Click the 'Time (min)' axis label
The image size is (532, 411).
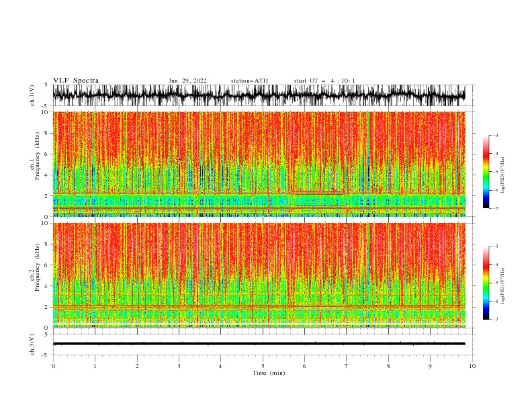[x=269, y=373]
